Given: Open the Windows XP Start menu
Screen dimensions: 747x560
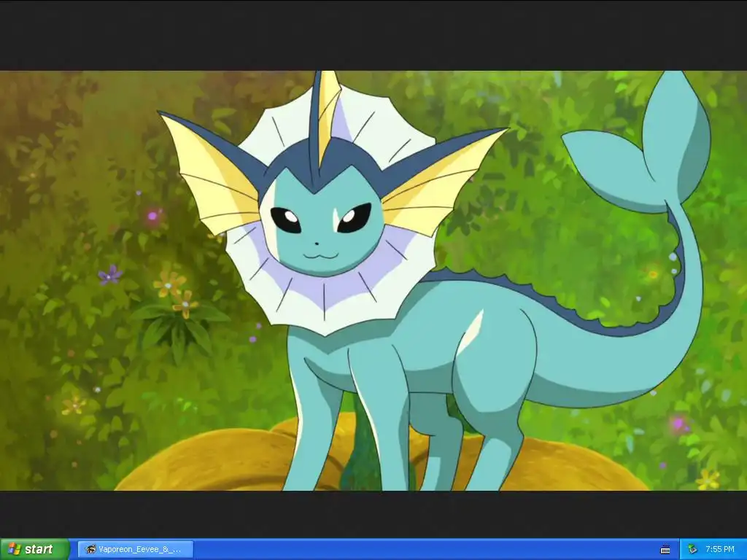Looking at the screenshot, I should 34,549.
